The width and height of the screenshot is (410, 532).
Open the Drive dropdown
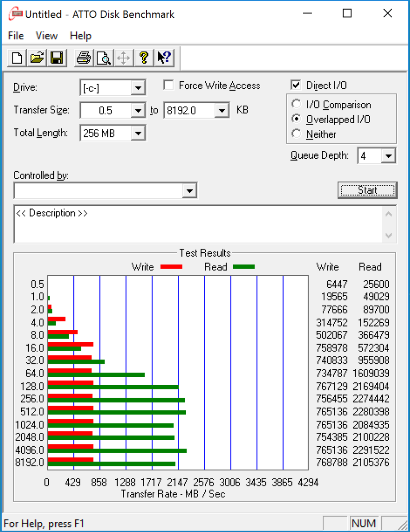pyautogui.click(x=139, y=88)
